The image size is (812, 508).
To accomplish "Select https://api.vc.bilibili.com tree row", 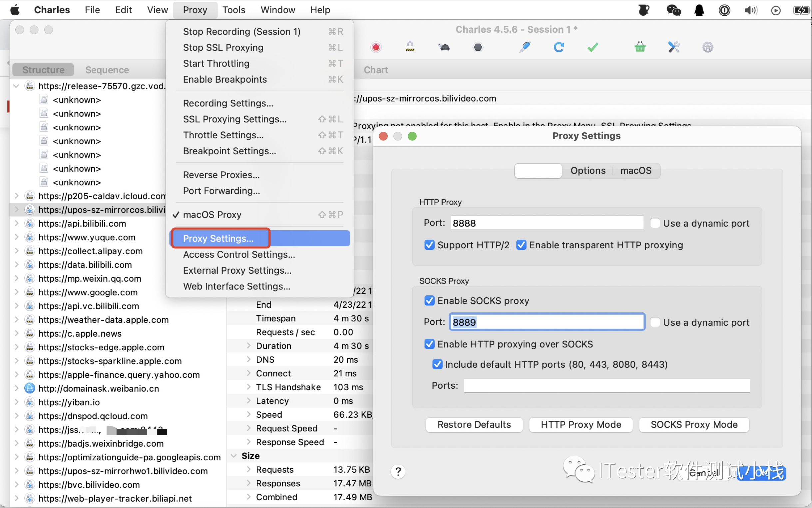I will point(118,306).
